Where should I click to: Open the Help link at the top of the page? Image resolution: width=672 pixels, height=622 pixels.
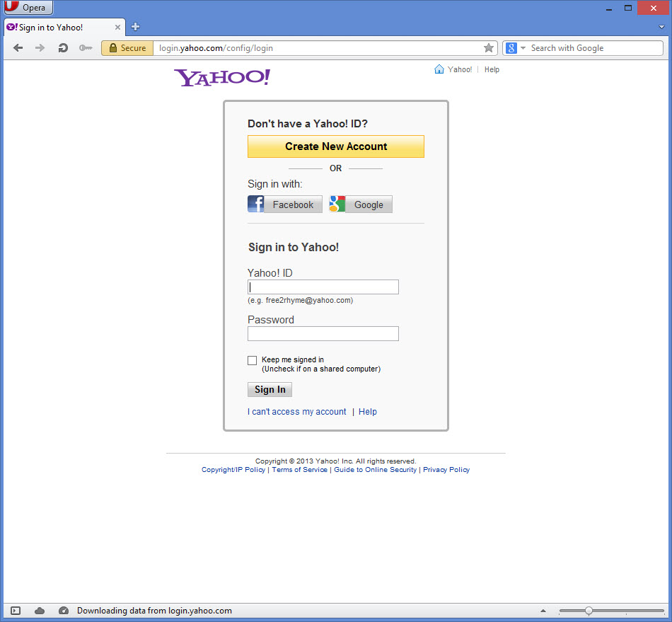492,69
